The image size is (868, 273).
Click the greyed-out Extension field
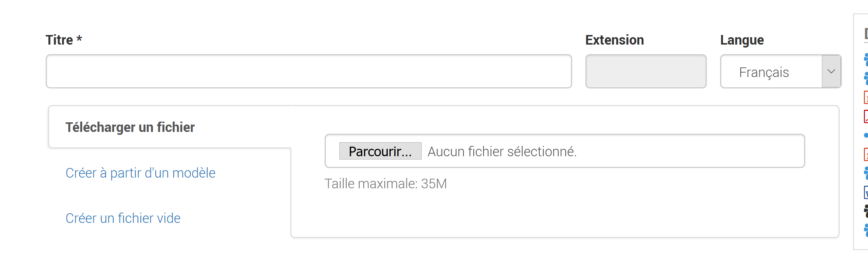pyautogui.click(x=646, y=71)
